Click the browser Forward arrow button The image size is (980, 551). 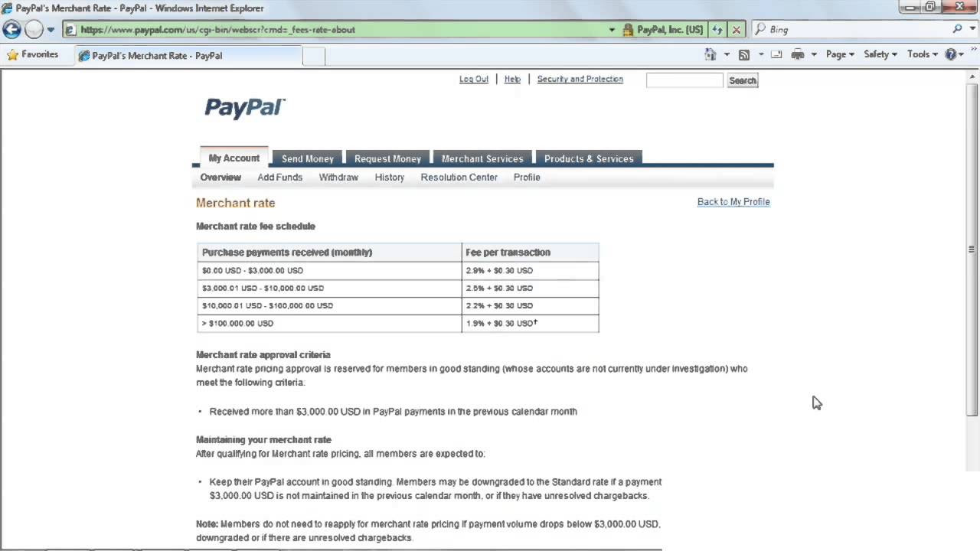(34, 30)
